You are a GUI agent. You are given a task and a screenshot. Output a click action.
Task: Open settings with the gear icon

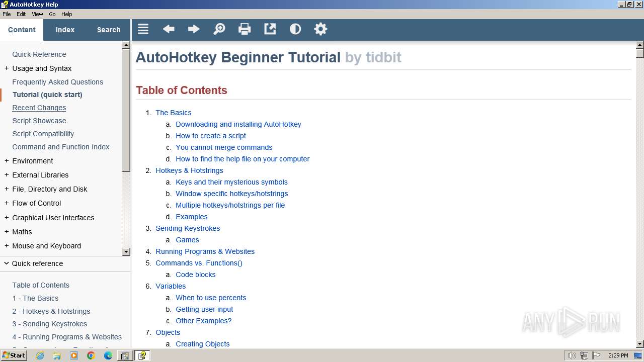coord(320,29)
